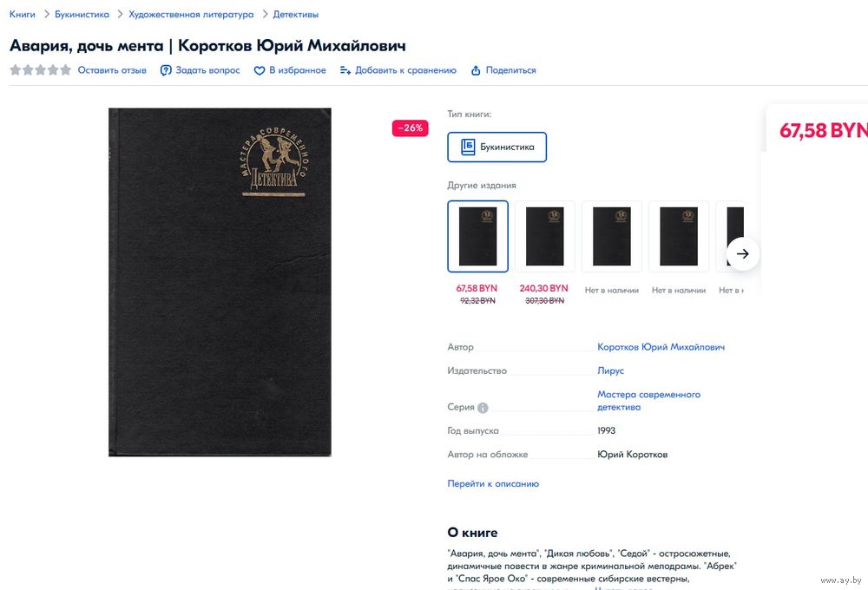This screenshot has width=868, height=590.
Task: Open the Художественная литература breadcrumb
Action: (191, 15)
